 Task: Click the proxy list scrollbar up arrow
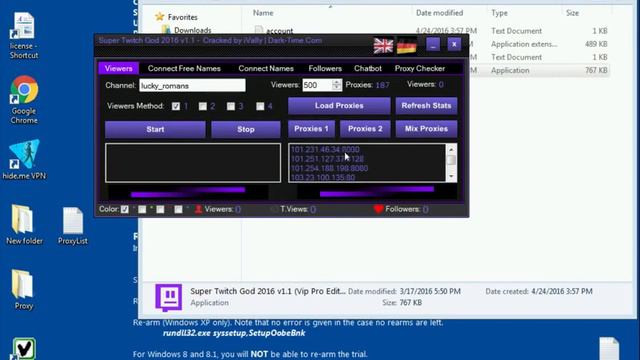451,149
